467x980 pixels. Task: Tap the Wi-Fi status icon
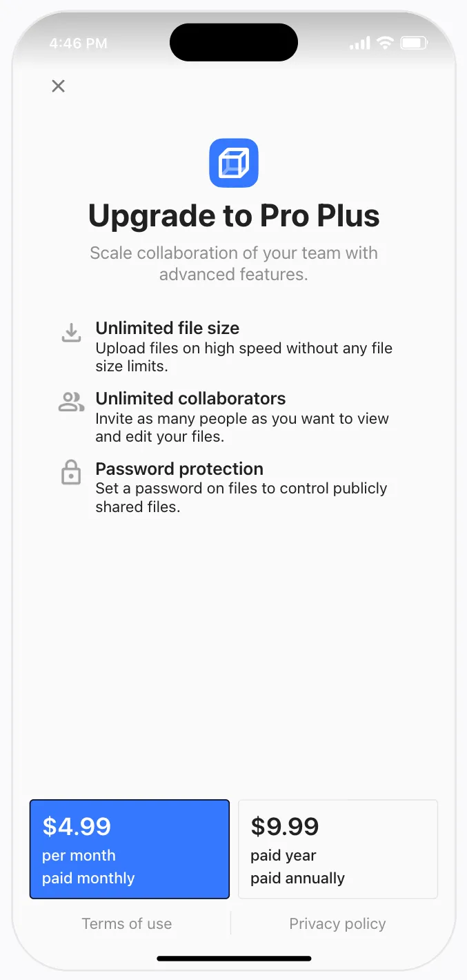[x=385, y=43]
